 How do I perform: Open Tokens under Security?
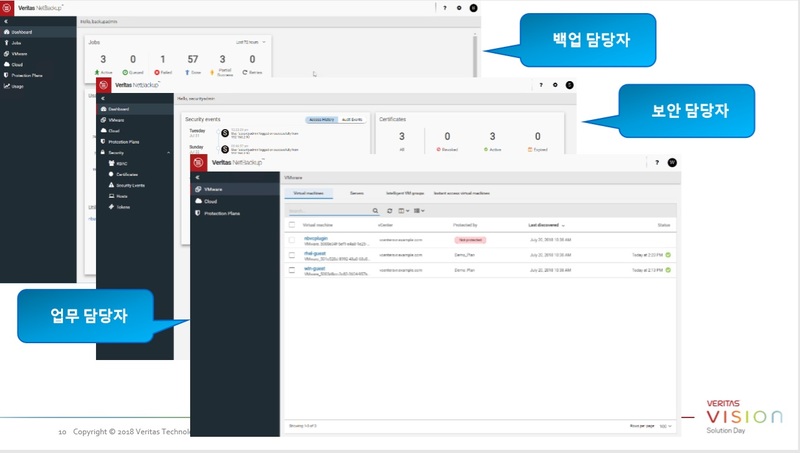pos(119,207)
